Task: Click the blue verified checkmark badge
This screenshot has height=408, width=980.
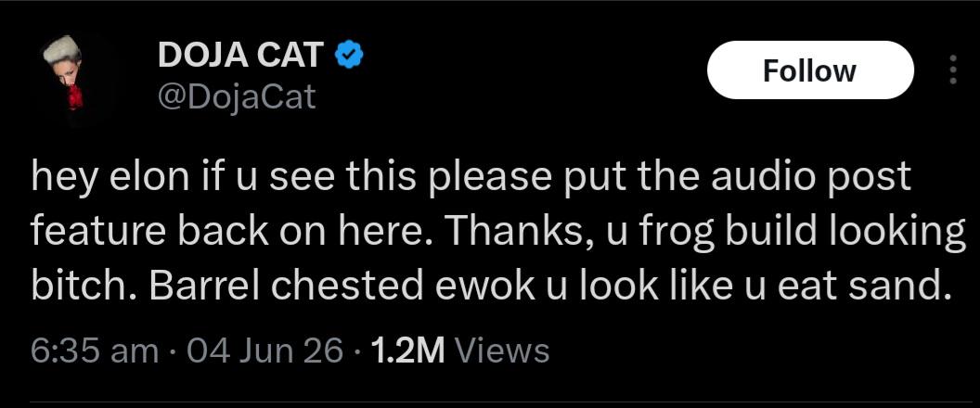Action: click(x=350, y=56)
